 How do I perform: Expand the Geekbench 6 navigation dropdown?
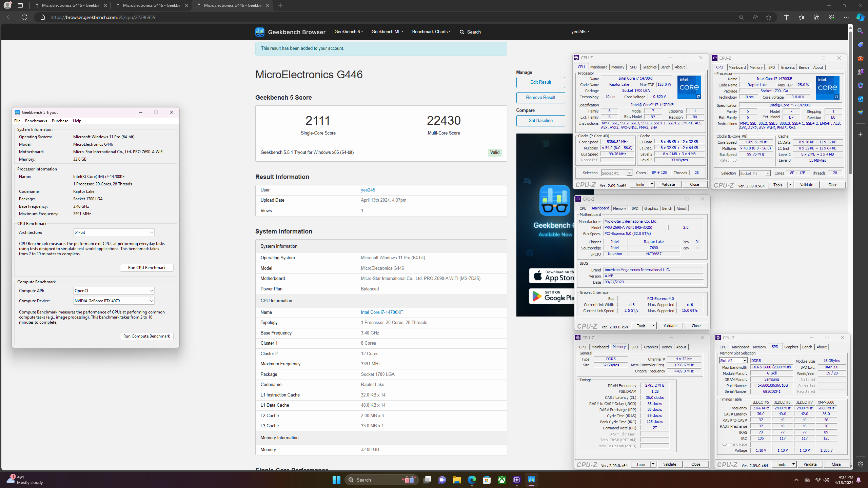click(349, 32)
